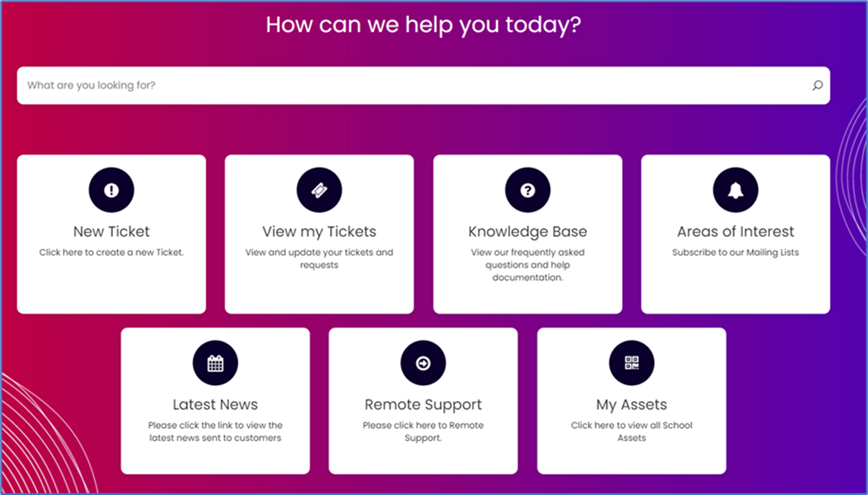This screenshot has width=868, height=495.
Task: Click the Knowledge Base question mark icon
Action: tap(527, 190)
